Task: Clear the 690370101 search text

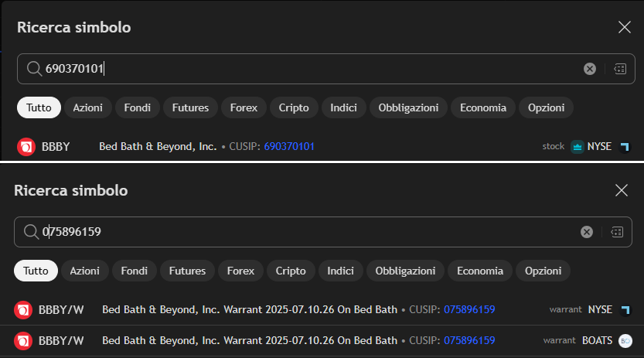Action: click(x=590, y=69)
